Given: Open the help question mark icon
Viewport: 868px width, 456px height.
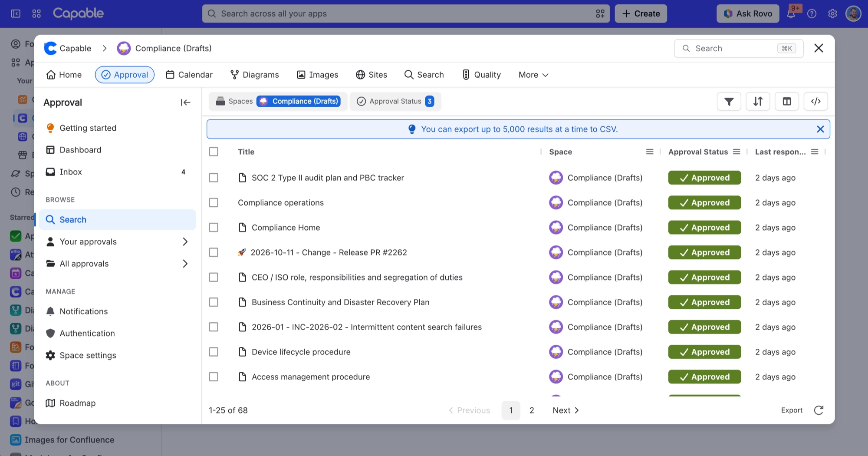Looking at the screenshot, I should pyautogui.click(x=812, y=14).
